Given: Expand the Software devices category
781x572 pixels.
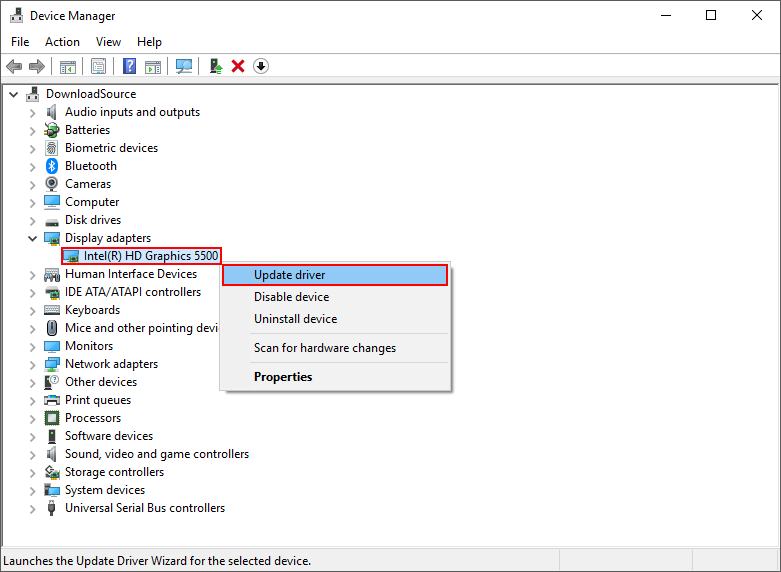Looking at the screenshot, I should tap(32, 437).
